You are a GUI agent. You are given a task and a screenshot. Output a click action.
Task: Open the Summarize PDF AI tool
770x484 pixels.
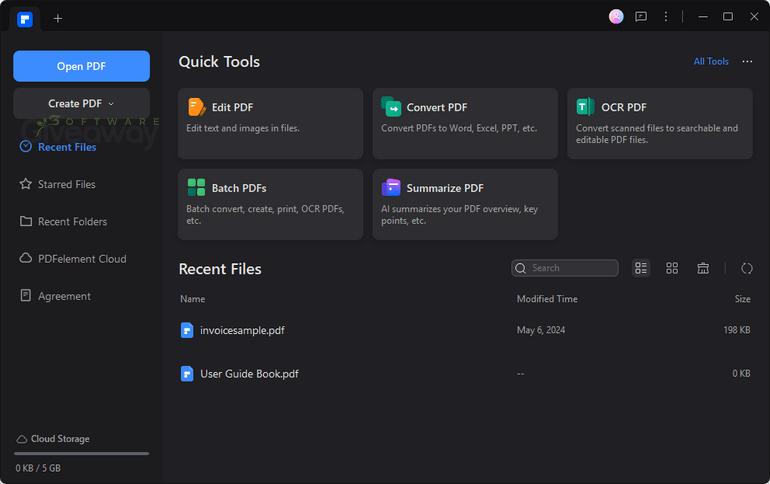[465, 204]
